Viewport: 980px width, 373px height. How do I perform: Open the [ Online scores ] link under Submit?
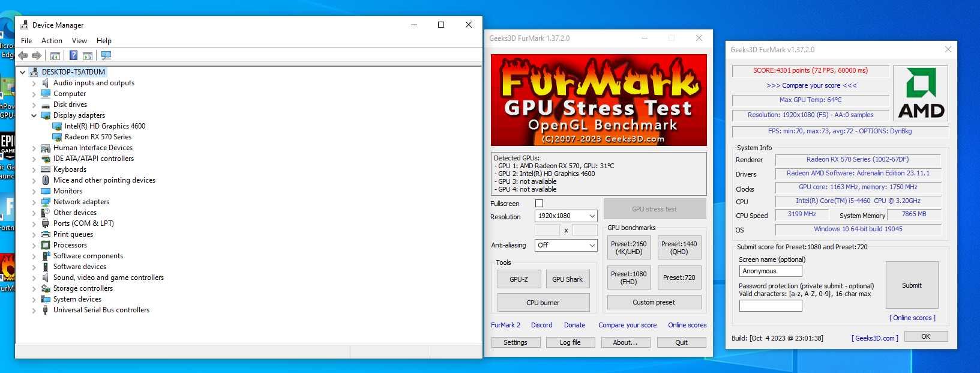(912, 318)
